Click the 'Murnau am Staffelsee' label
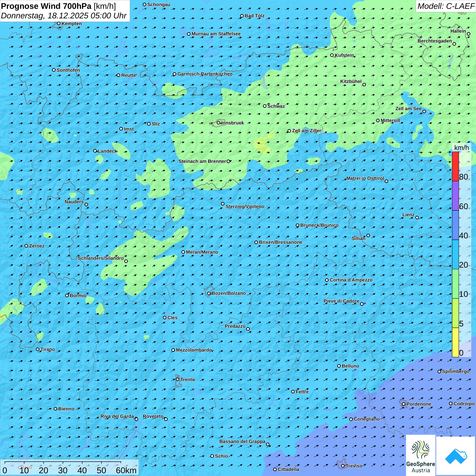This screenshot has height=476, width=476. (216, 34)
